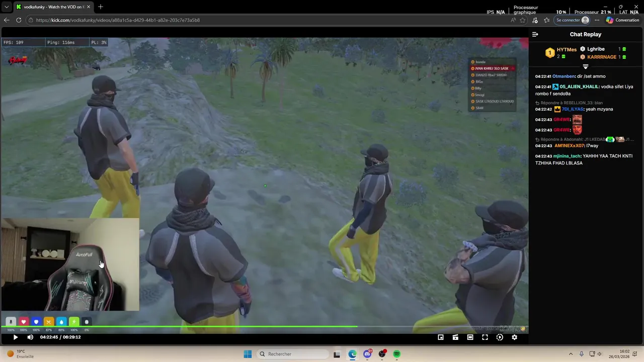The height and width of the screenshot is (362, 644).
Task: Open Discord from the taskbar
Action: click(367, 354)
